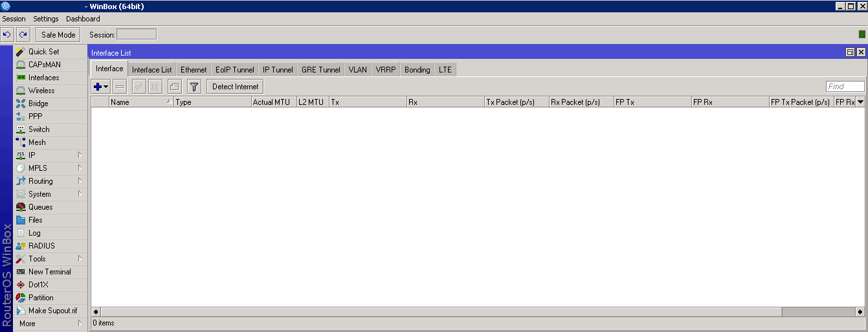Switch to the IP Tunnel tab

coord(278,69)
